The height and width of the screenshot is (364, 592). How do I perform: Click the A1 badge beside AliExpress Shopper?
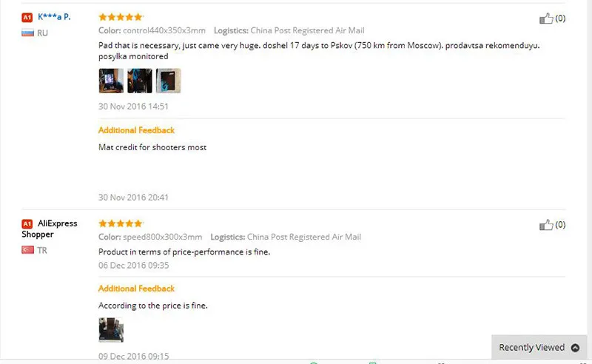[x=27, y=224]
